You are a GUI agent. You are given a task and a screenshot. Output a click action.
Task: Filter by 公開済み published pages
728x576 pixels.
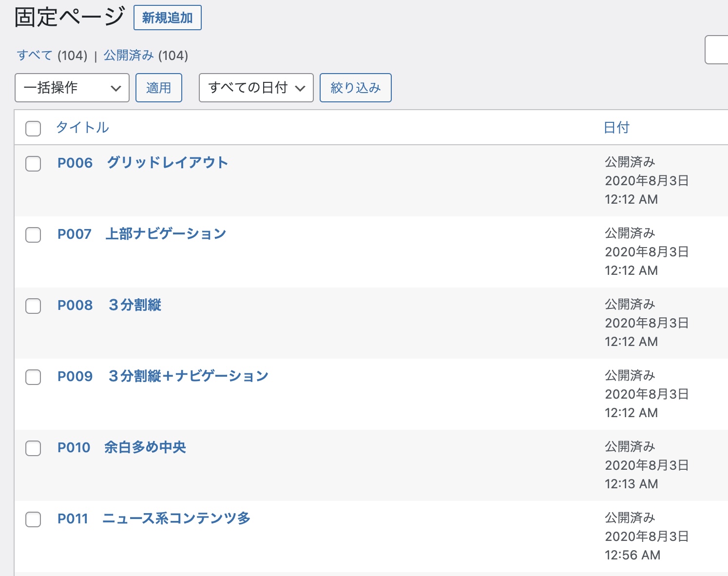pos(129,56)
